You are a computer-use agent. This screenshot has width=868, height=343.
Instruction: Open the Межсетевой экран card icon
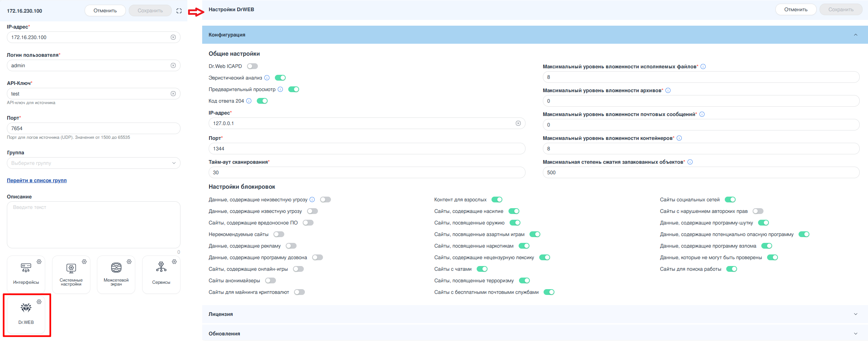[116, 267]
